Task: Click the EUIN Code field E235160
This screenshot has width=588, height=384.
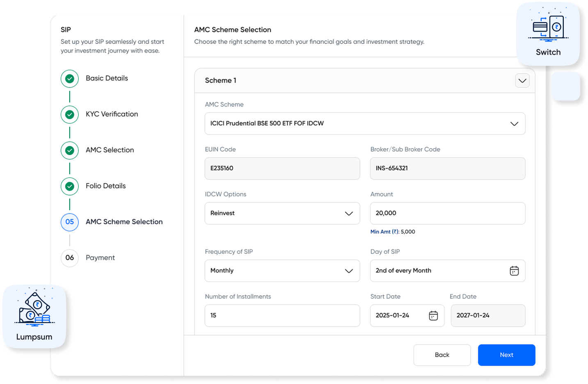Action: 282,168
